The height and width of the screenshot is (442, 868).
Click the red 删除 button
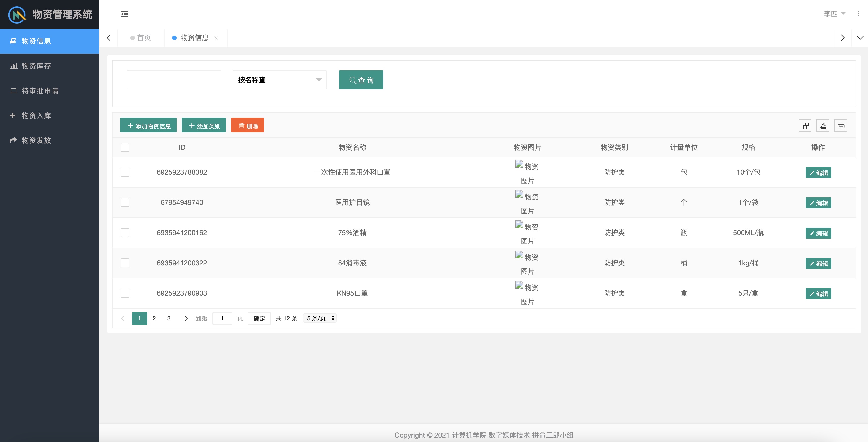click(248, 126)
